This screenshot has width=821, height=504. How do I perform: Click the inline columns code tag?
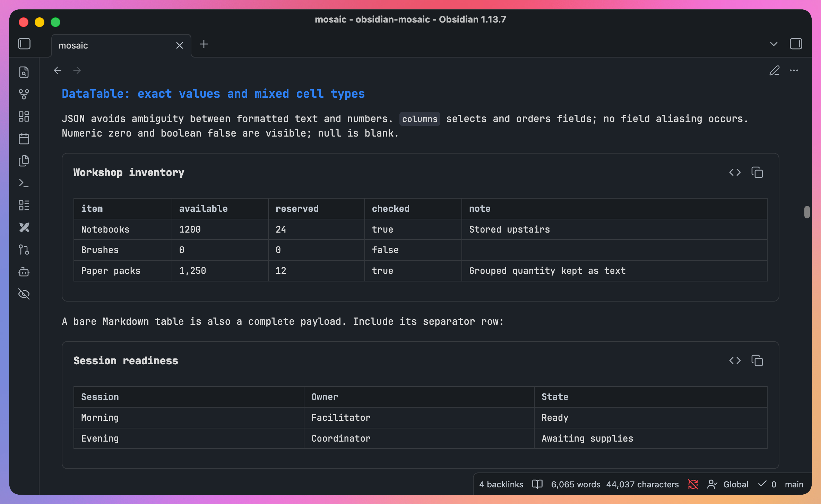tap(420, 119)
